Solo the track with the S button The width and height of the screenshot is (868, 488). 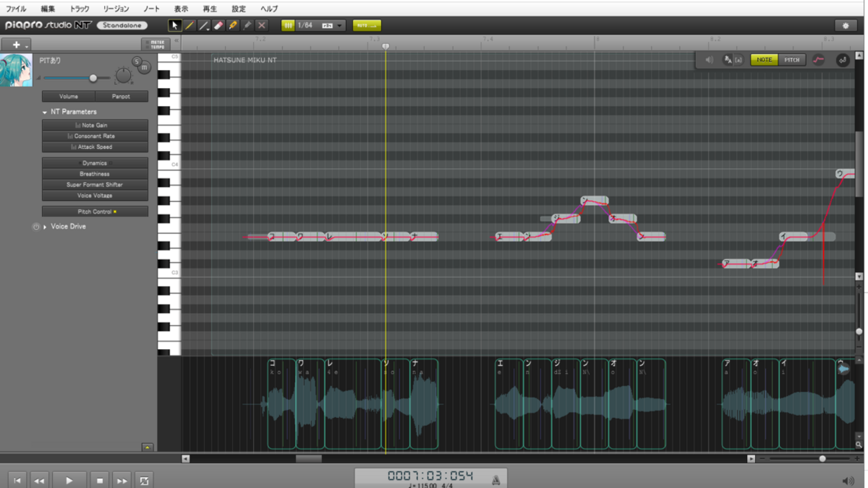coord(137,61)
